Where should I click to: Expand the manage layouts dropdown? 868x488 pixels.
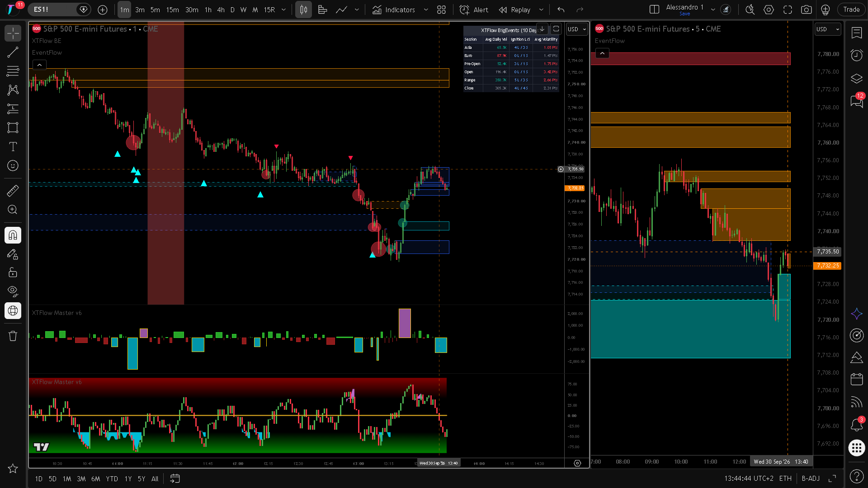(713, 9)
